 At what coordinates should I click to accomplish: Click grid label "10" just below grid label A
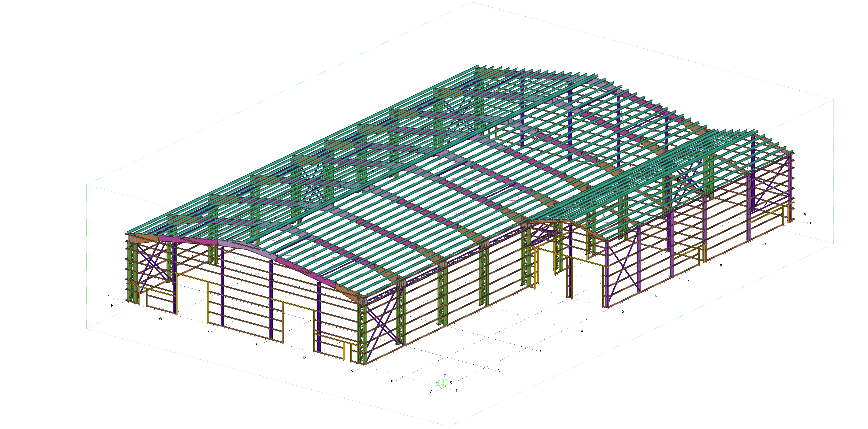click(808, 223)
